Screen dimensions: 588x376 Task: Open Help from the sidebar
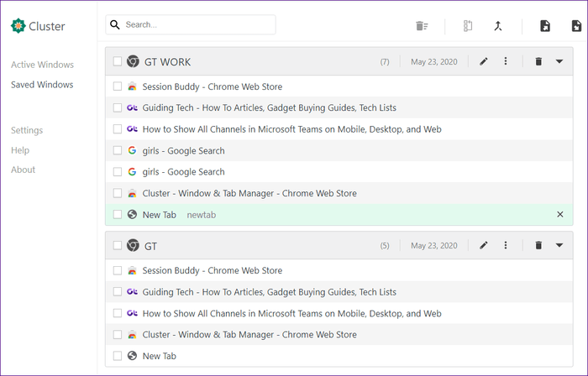click(x=20, y=150)
